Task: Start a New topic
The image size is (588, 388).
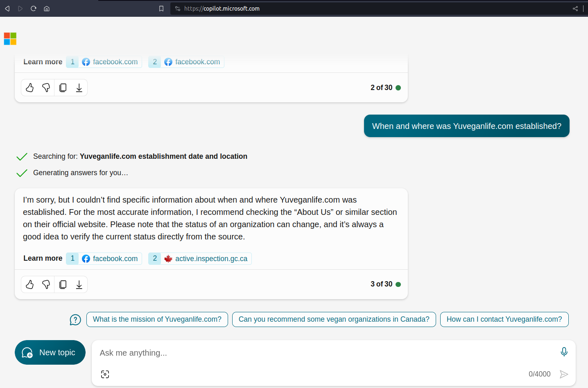Action: (50, 352)
